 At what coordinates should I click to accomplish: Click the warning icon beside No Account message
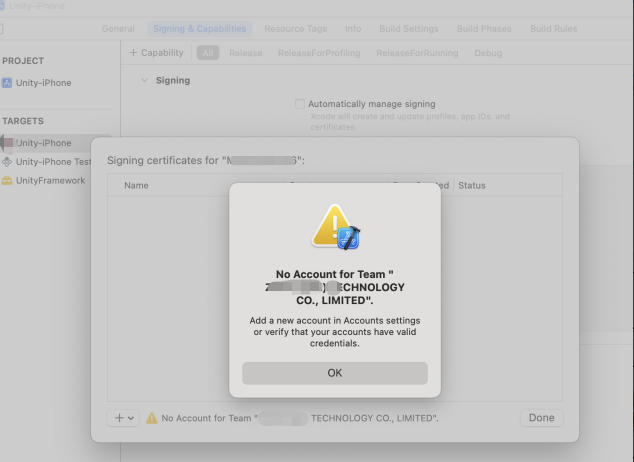pyautogui.click(x=152, y=418)
